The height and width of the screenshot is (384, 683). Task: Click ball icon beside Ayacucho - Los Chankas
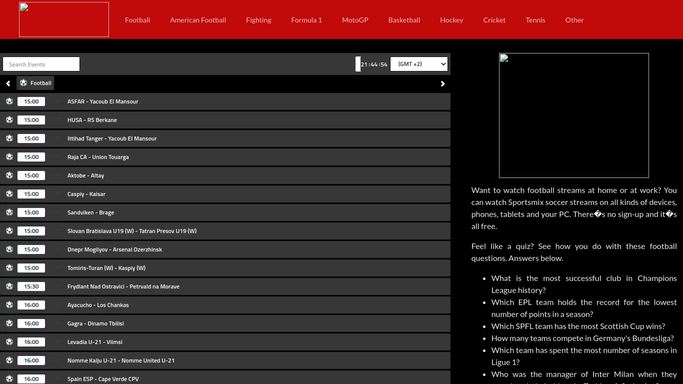(x=10, y=305)
